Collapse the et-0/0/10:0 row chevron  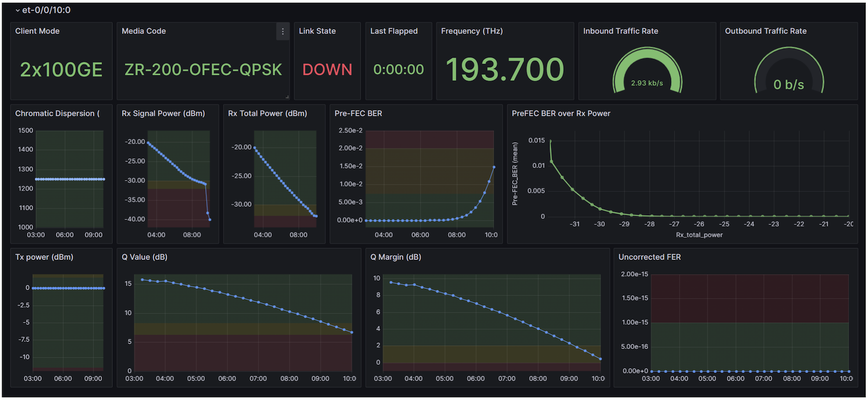(17, 10)
